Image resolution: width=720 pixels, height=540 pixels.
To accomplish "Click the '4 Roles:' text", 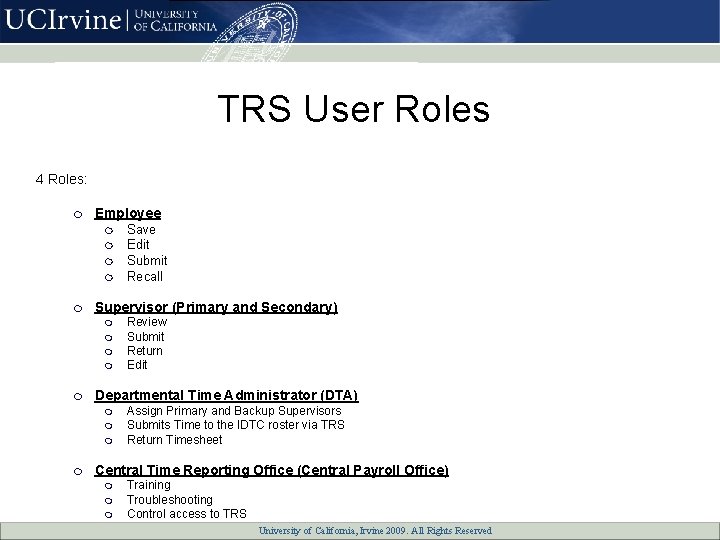I will (61, 179).
